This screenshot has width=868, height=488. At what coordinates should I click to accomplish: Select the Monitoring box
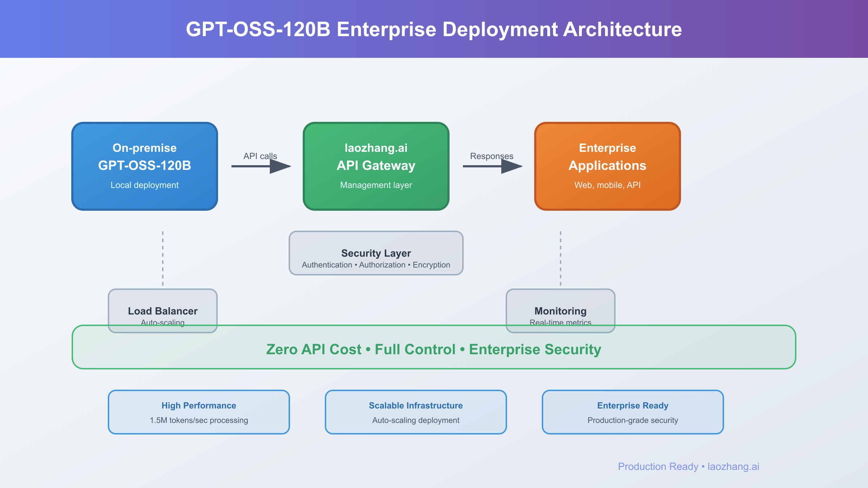561,311
